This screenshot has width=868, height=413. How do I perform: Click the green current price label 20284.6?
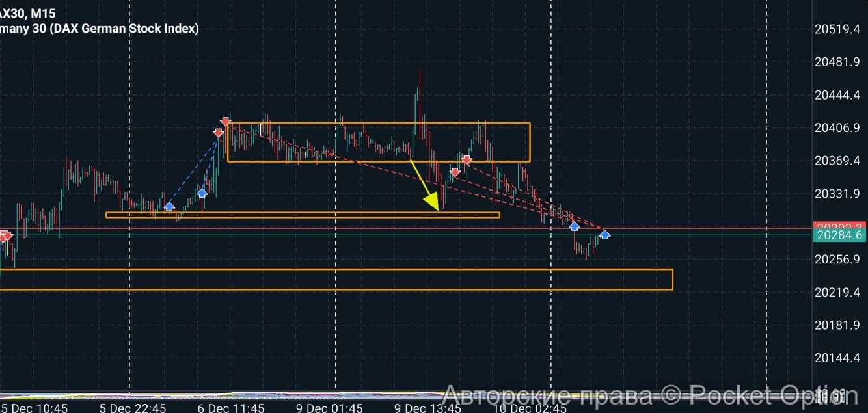click(839, 235)
